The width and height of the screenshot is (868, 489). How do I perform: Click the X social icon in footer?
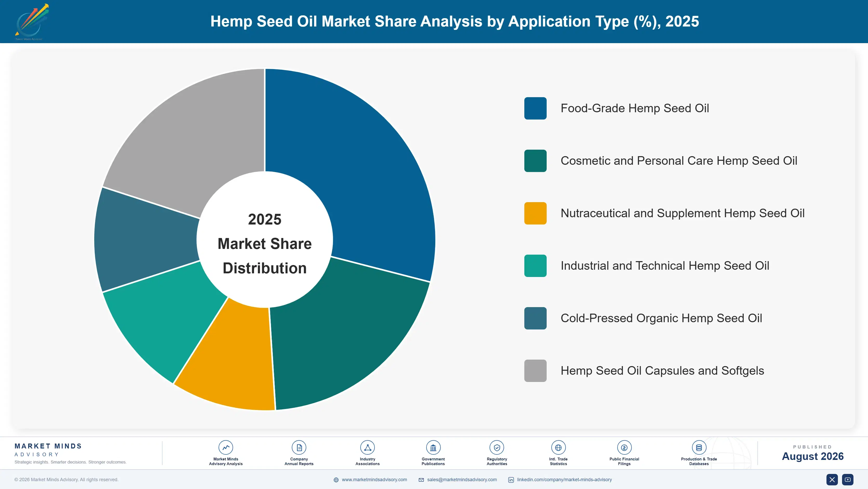click(x=832, y=480)
